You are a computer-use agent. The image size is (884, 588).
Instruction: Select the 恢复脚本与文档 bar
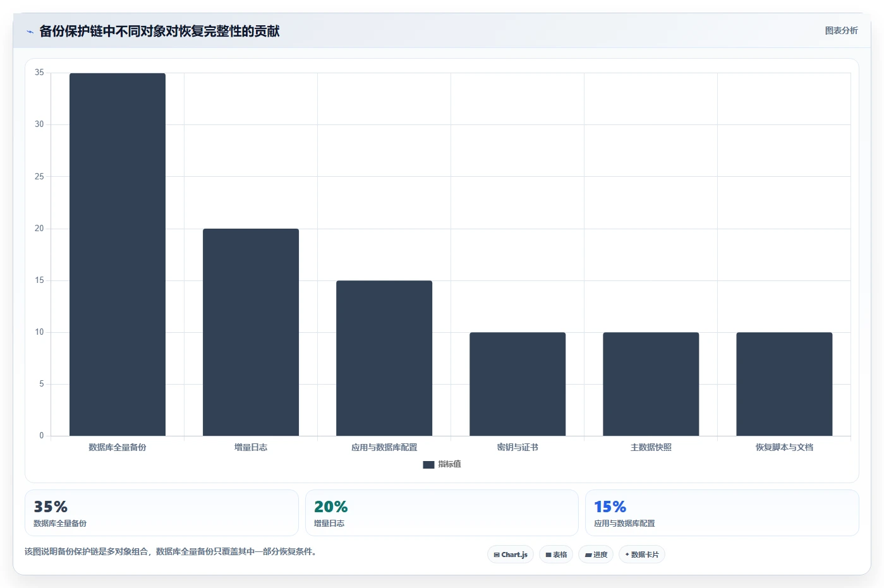pos(784,384)
